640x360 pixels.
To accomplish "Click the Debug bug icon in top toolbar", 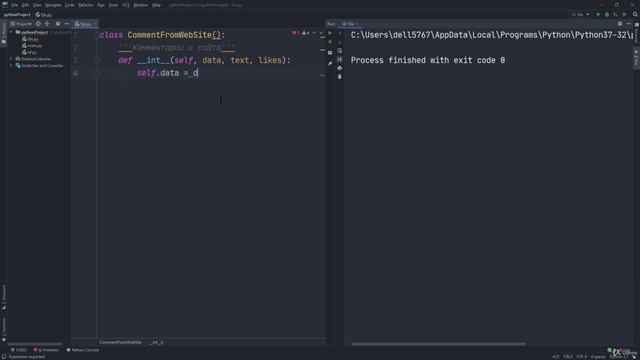I will [607, 14].
